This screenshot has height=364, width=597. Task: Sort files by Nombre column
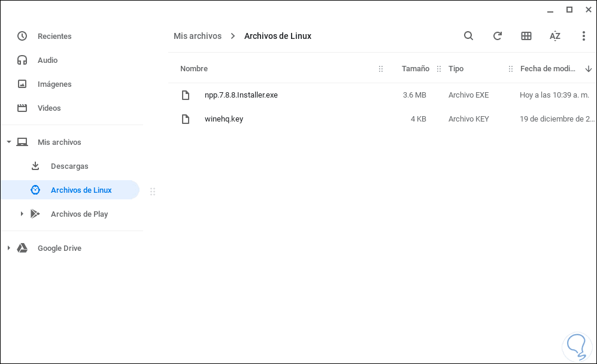point(194,69)
